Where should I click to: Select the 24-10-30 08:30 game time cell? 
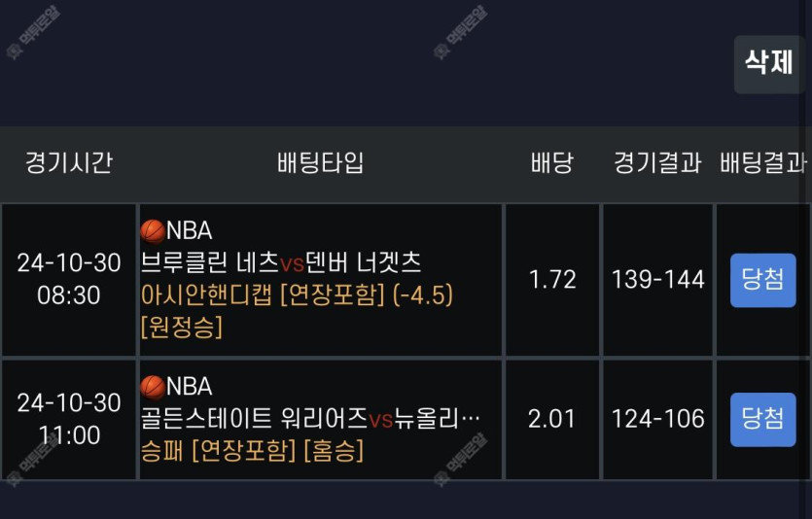pos(68,279)
